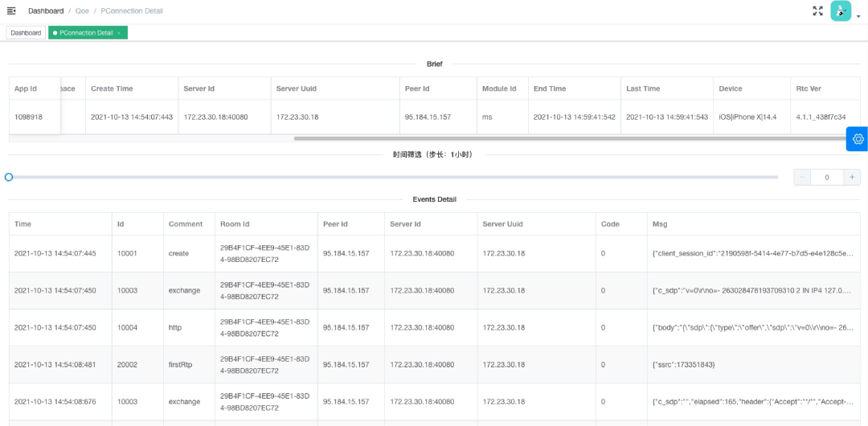The image size is (868, 426).
Task: Go to Dashboard in the breadcrumb
Action: coord(46,11)
